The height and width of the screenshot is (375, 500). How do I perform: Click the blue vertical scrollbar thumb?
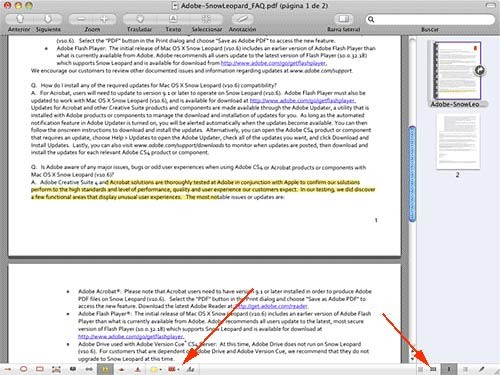click(x=412, y=174)
